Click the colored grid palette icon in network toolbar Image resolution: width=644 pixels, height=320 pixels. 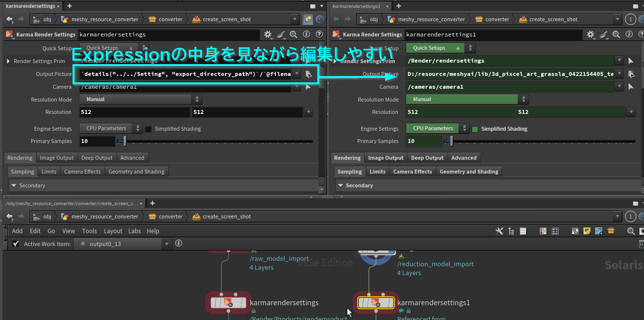(x=543, y=231)
